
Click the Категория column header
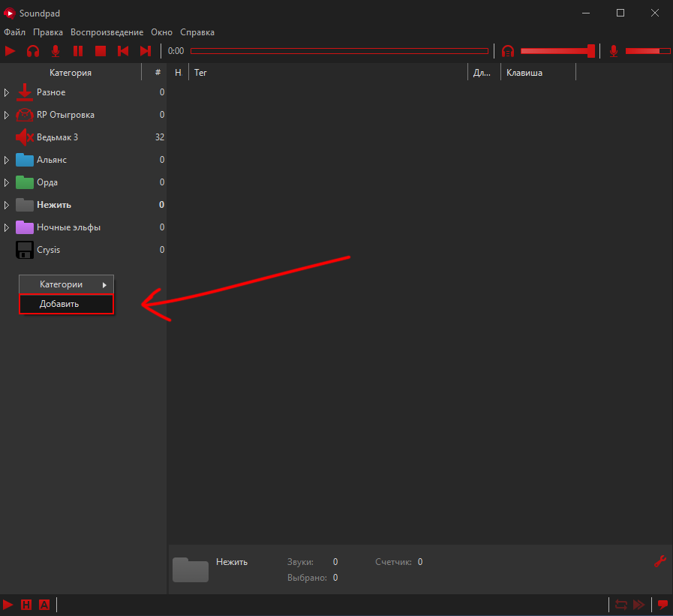coord(71,73)
